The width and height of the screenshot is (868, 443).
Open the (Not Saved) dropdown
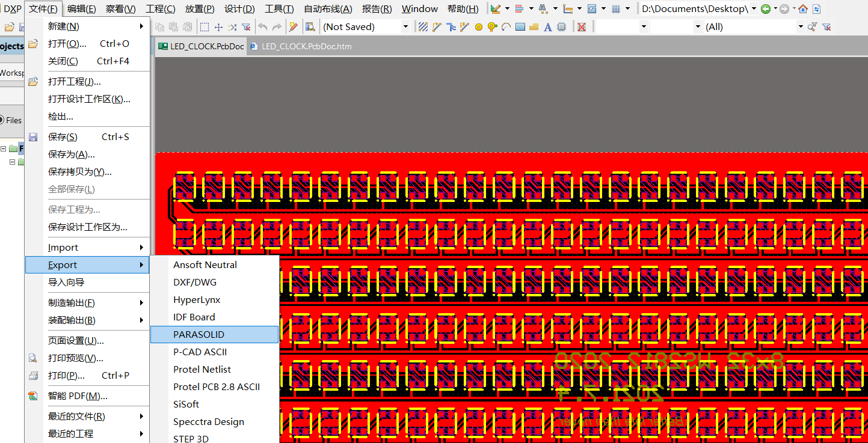(405, 26)
